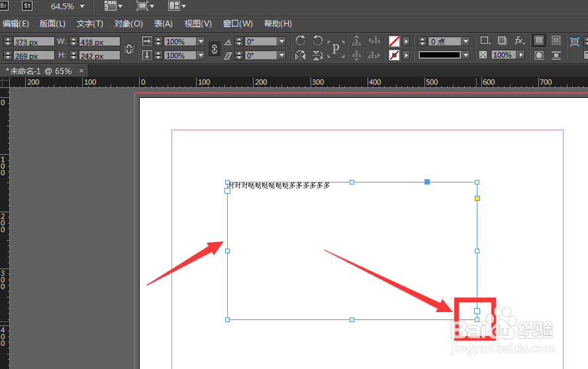This screenshot has width=588, height=369.
Task: Open the horizontal scale 100% dropdown
Action: (x=201, y=41)
